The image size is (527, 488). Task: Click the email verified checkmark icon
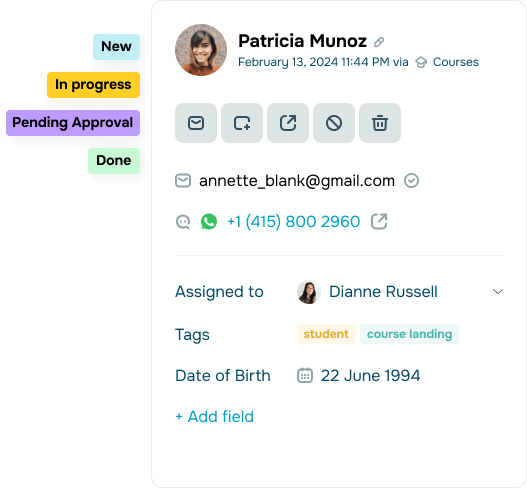(411, 181)
